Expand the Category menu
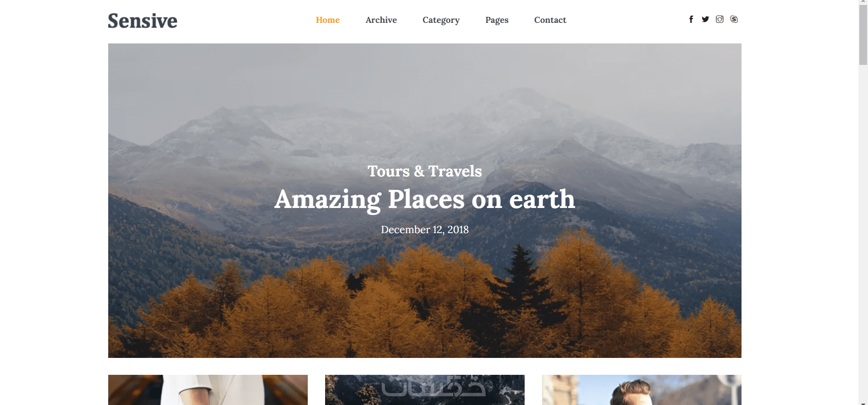 [441, 20]
